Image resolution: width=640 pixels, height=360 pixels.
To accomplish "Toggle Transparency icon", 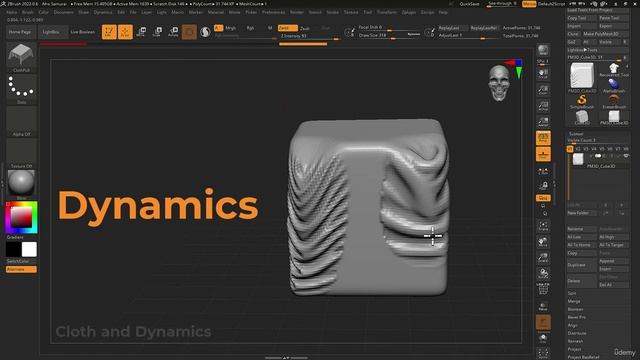I will [543, 306].
